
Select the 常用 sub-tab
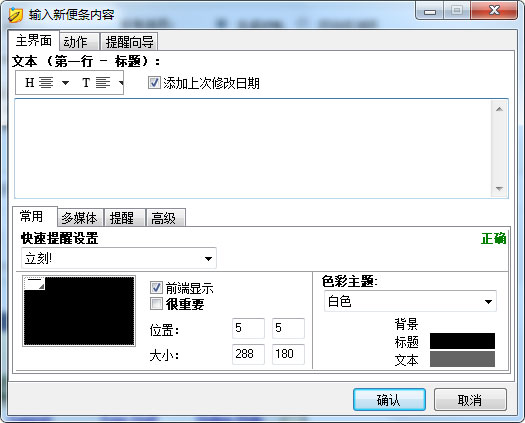point(35,216)
